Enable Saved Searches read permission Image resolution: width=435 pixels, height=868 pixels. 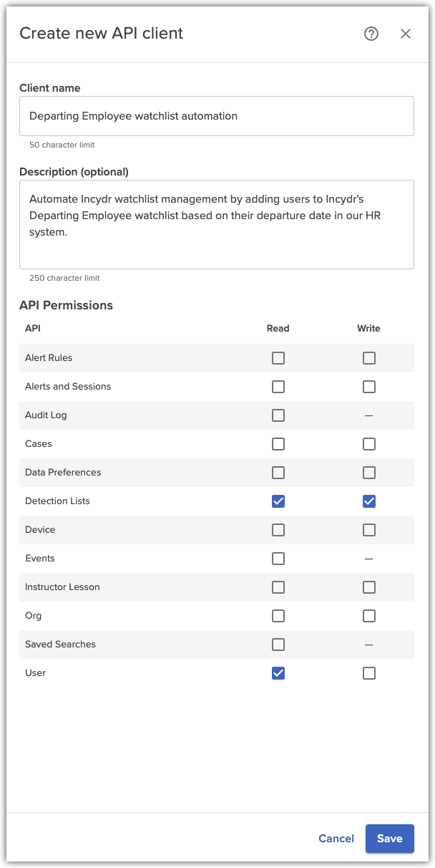point(278,645)
